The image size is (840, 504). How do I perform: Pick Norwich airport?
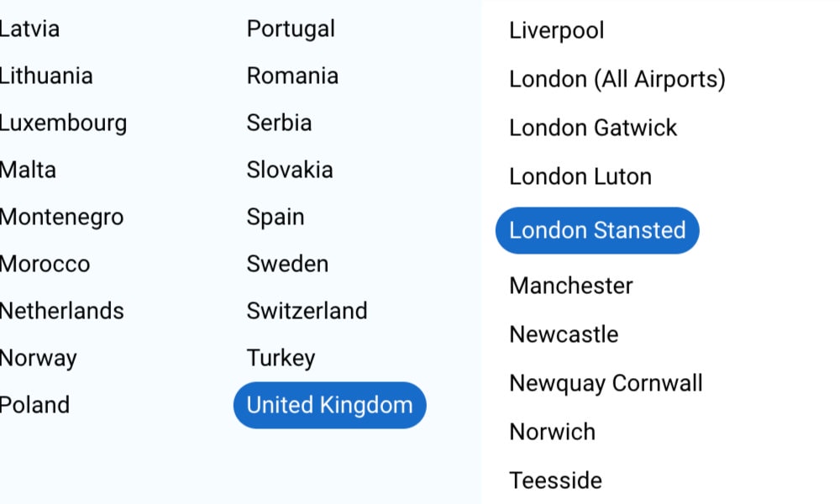point(553,433)
